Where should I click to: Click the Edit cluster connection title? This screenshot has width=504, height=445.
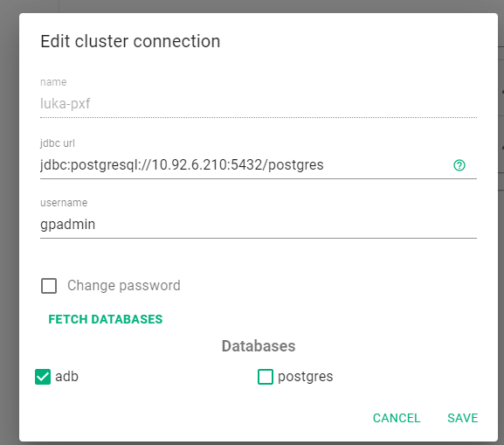[x=130, y=41]
